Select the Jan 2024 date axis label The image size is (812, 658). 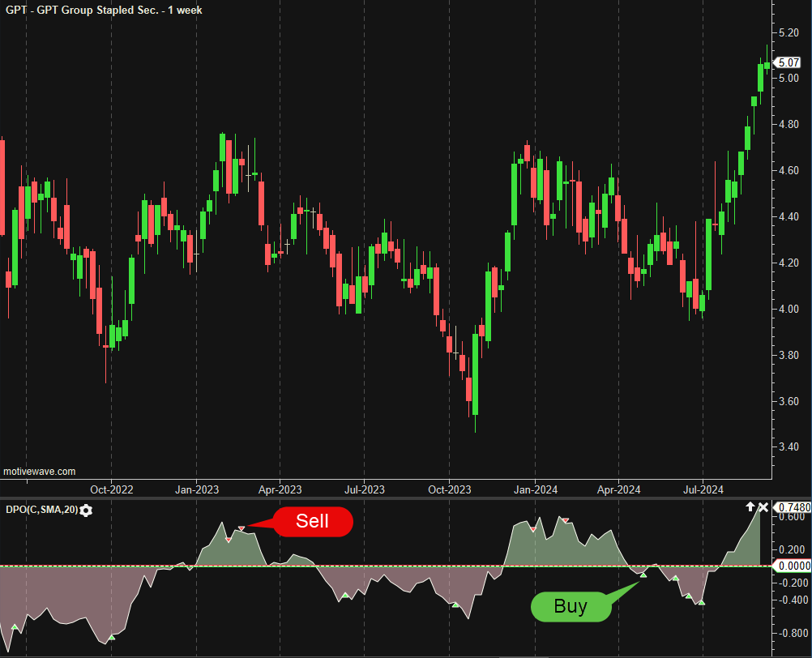tap(535, 489)
